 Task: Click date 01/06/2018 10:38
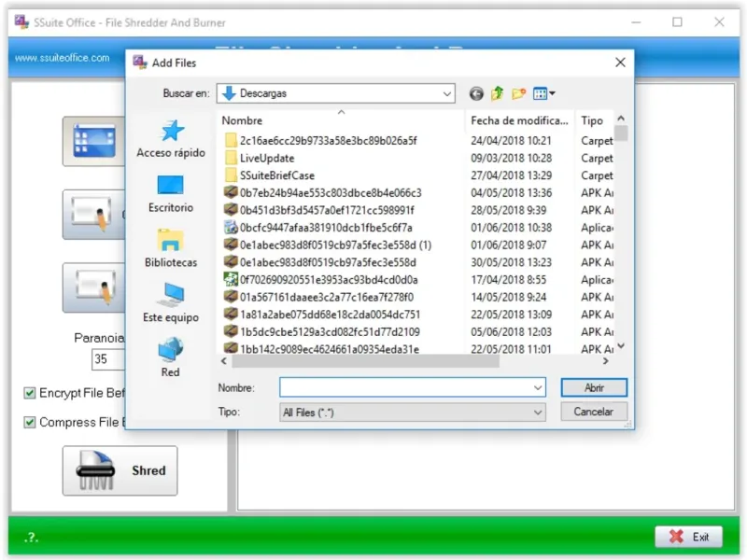click(511, 228)
